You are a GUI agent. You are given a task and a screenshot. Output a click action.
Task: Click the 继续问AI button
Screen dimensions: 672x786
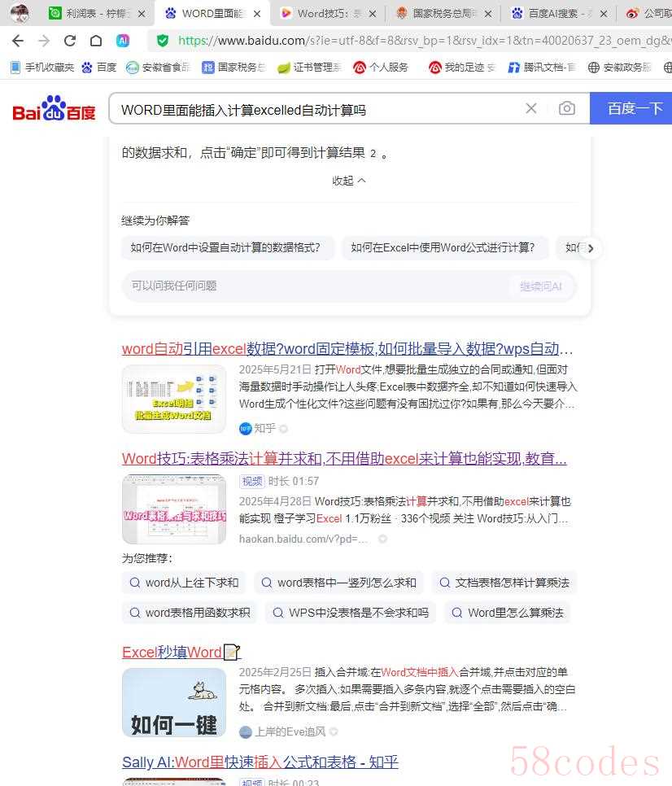point(541,286)
